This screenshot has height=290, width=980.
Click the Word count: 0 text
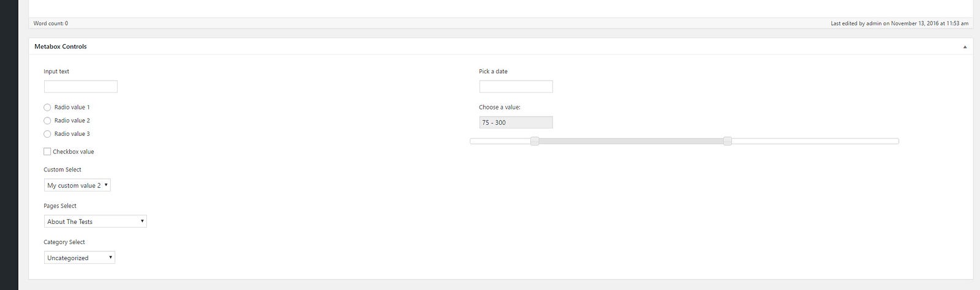51,23
